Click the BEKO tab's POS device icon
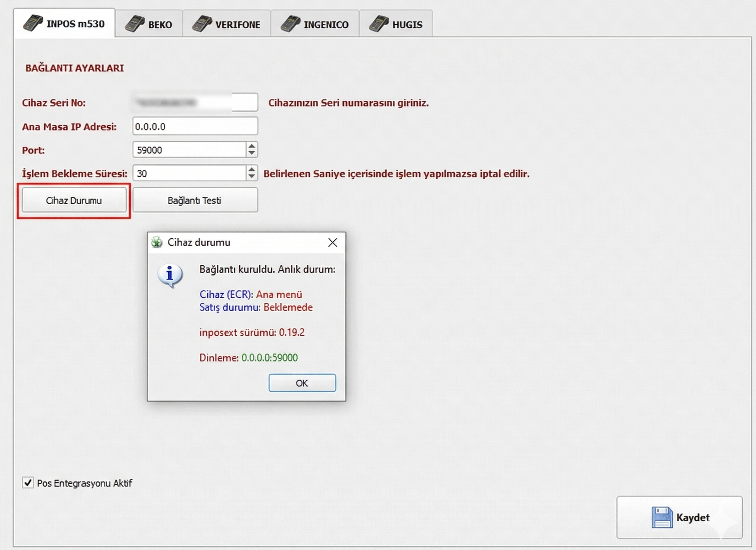The image size is (756, 550). coord(134,24)
